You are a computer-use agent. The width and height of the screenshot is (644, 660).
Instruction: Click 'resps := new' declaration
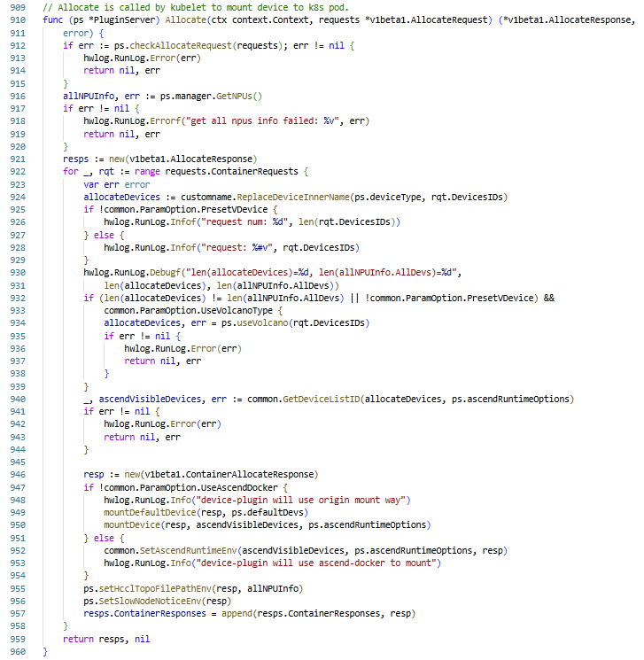point(94,159)
